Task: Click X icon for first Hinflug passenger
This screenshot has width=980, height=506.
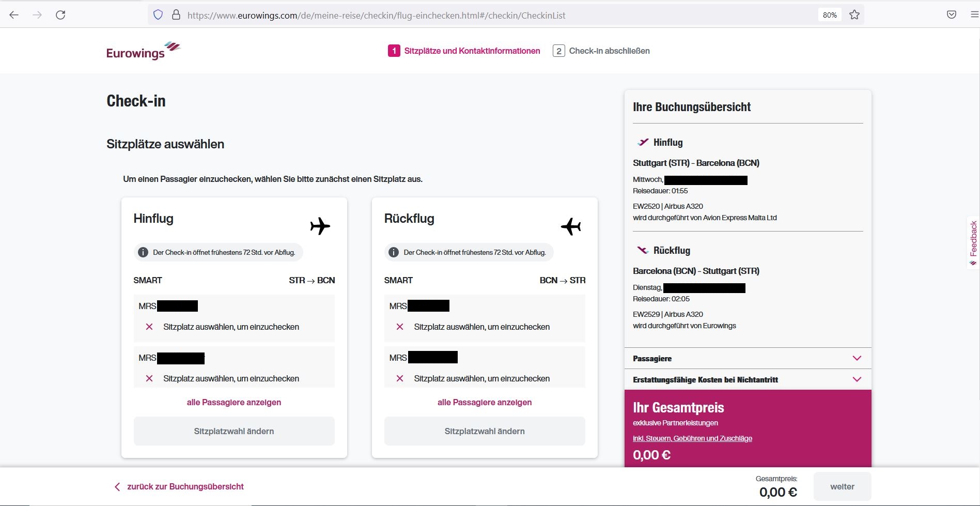Action: 149,327
